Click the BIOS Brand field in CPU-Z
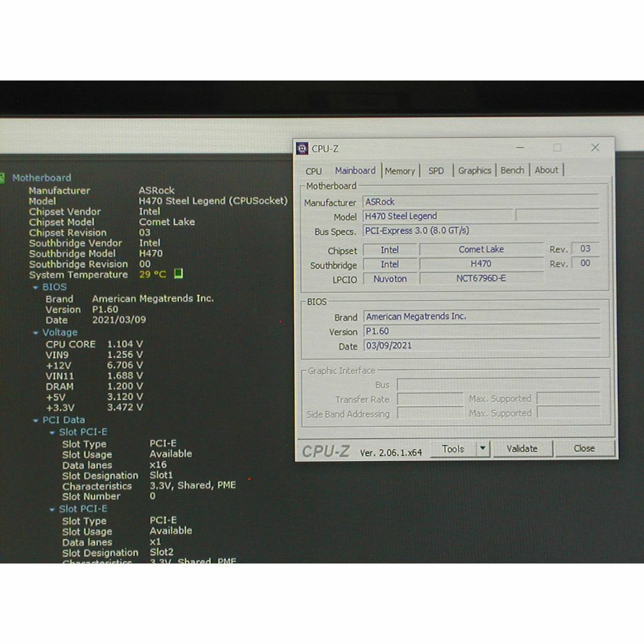The height and width of the screenshot is (644, 644). coord(481,316)
